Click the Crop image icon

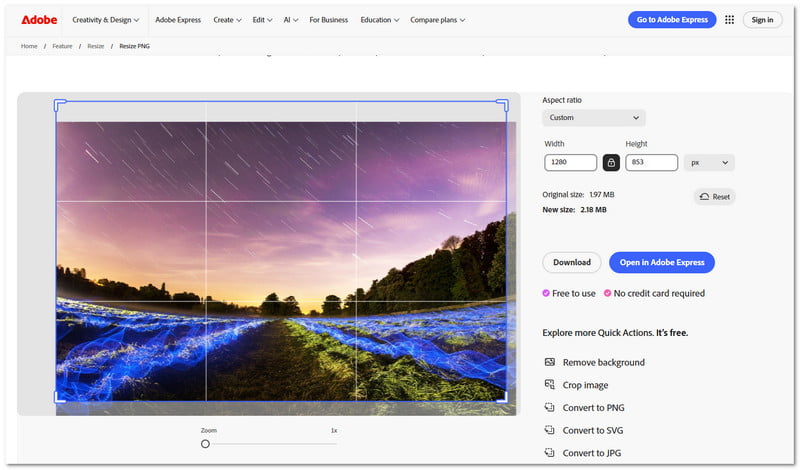[549, 385]
